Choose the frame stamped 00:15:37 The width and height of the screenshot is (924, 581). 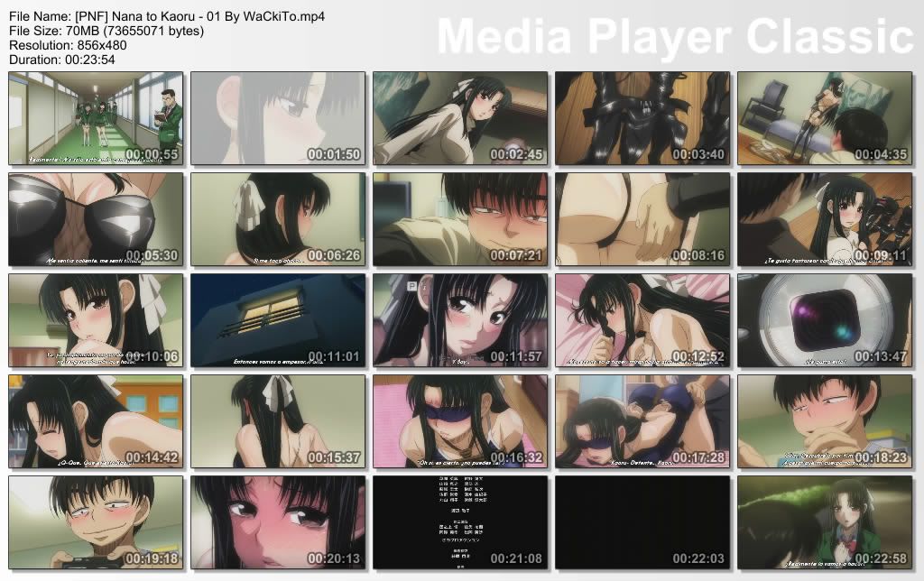(278, 421)
